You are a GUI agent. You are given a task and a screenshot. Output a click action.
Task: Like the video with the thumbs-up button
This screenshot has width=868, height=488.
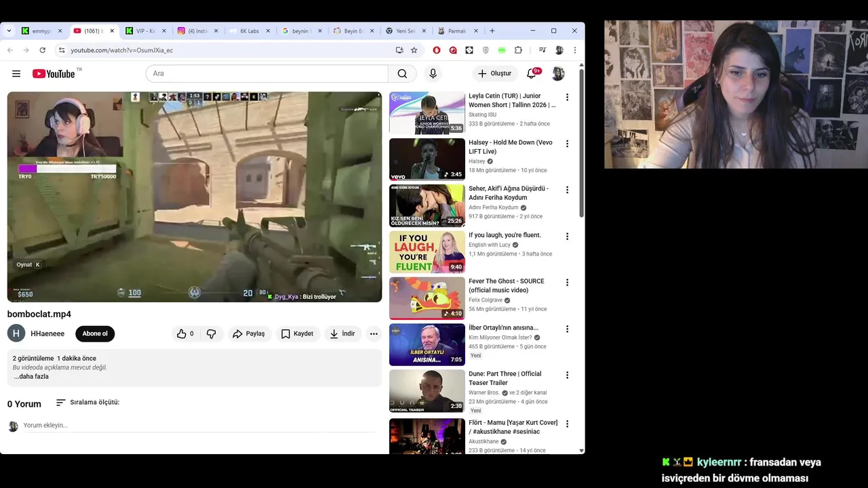pyautogui.click(x=185, y=333)
